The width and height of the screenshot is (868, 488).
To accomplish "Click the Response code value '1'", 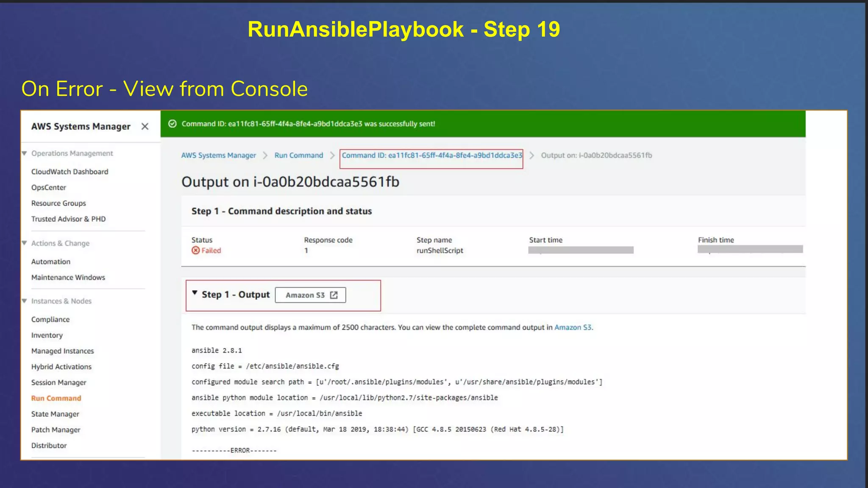I will point(306,250).
